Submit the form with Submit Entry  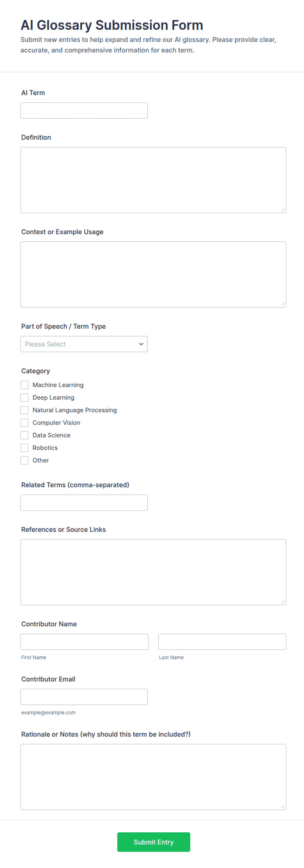click(154, 842)
